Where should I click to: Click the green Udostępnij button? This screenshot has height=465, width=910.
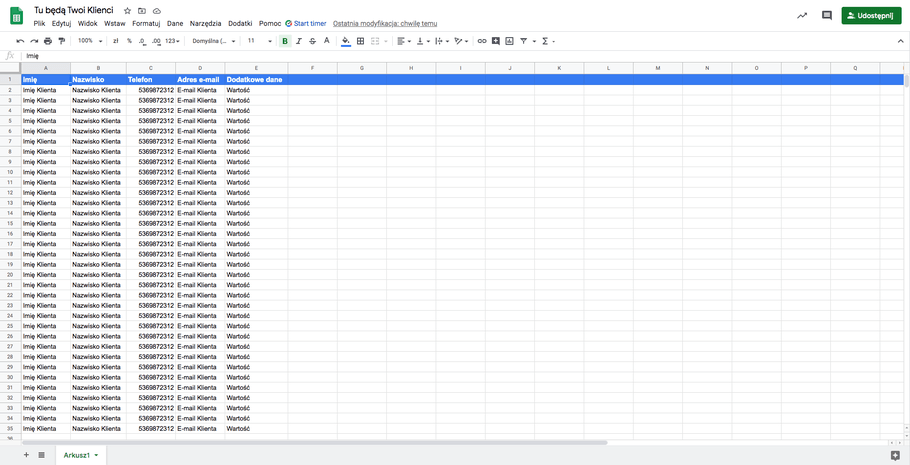click(871, 16)
